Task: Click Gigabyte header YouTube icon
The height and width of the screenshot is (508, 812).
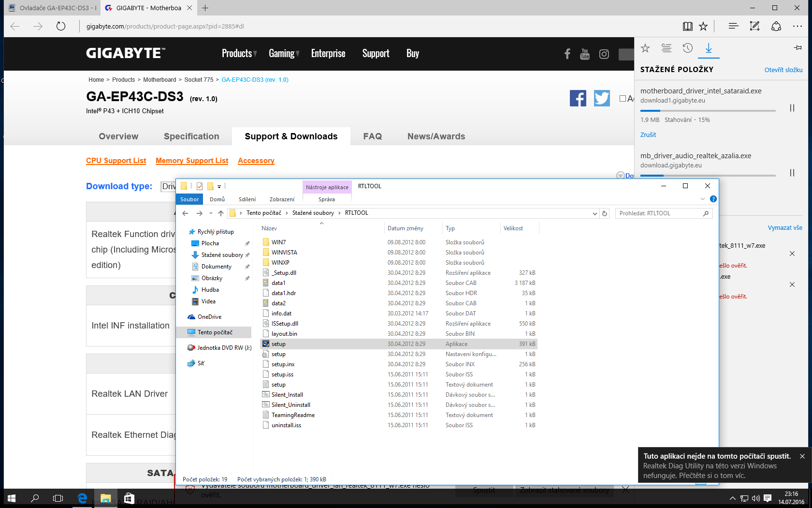Action: (585, 54)
